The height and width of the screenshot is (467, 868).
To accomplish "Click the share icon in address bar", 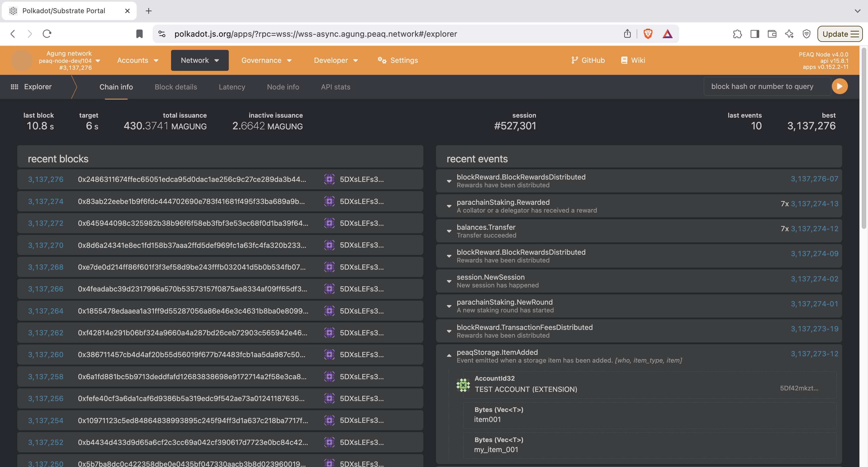I will pos(627,34).
